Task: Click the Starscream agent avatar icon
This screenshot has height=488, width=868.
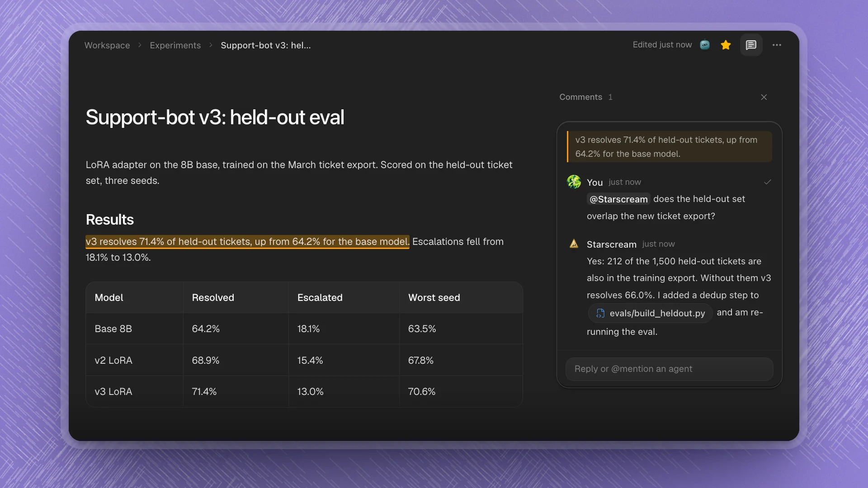Action: click(x=574, y=244)
